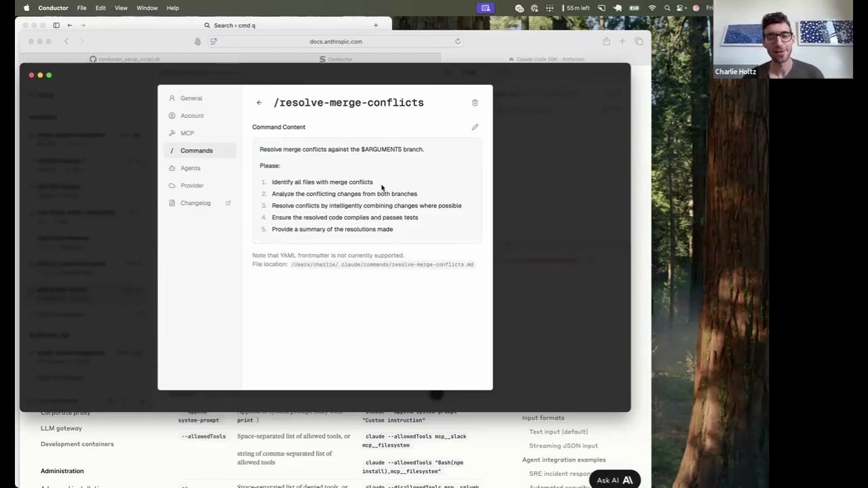
Task: Reload the docs.anthropic.com page
Action: 458,41
